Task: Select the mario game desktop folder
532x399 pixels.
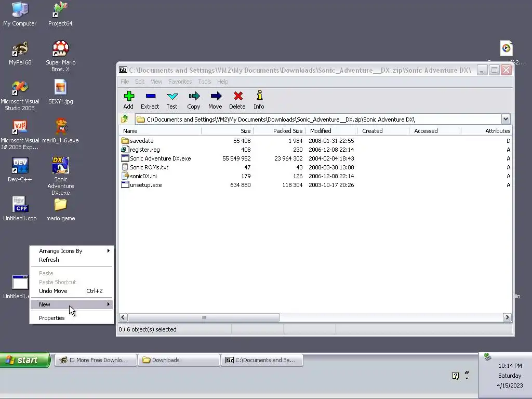Action: (60, 209)
